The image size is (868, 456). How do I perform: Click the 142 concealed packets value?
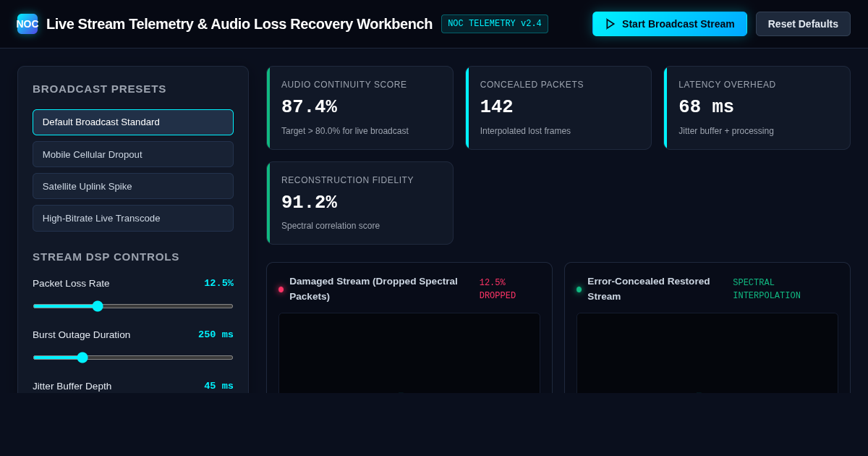(496, 107)
